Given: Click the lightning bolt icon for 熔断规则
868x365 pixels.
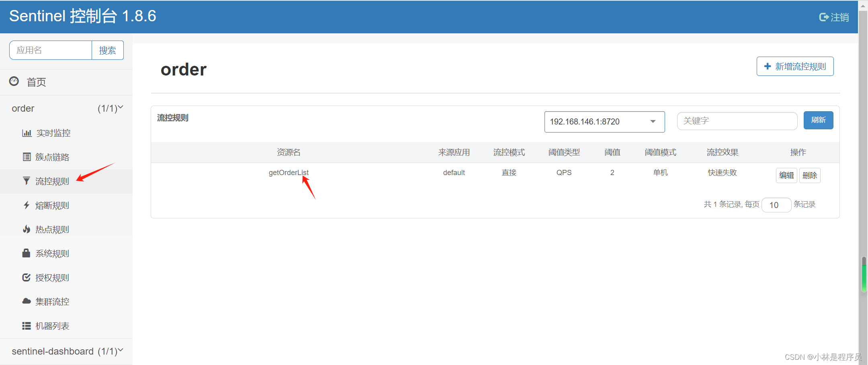Looking at the screenshot, I should point(27,205).
